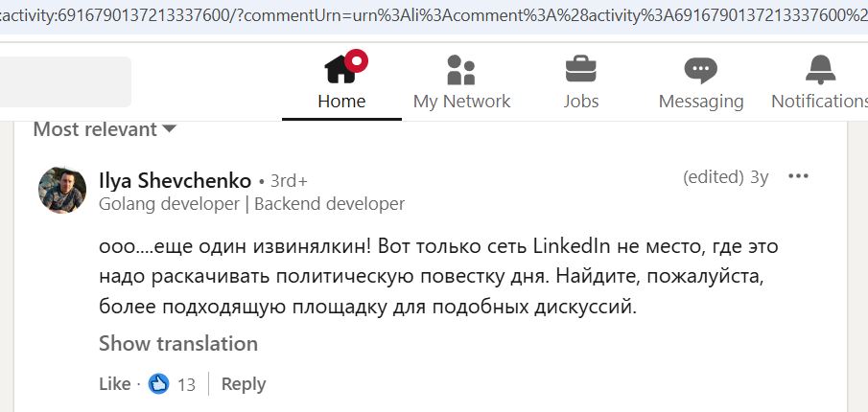Image resolution: width=868 pixels, height=412 pixels.
Task: Click Show translation link
Action: pos(178,343)
